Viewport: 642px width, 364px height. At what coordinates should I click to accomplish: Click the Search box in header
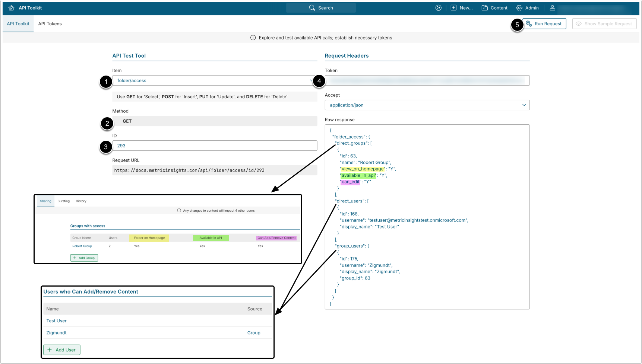click(321, 8)
